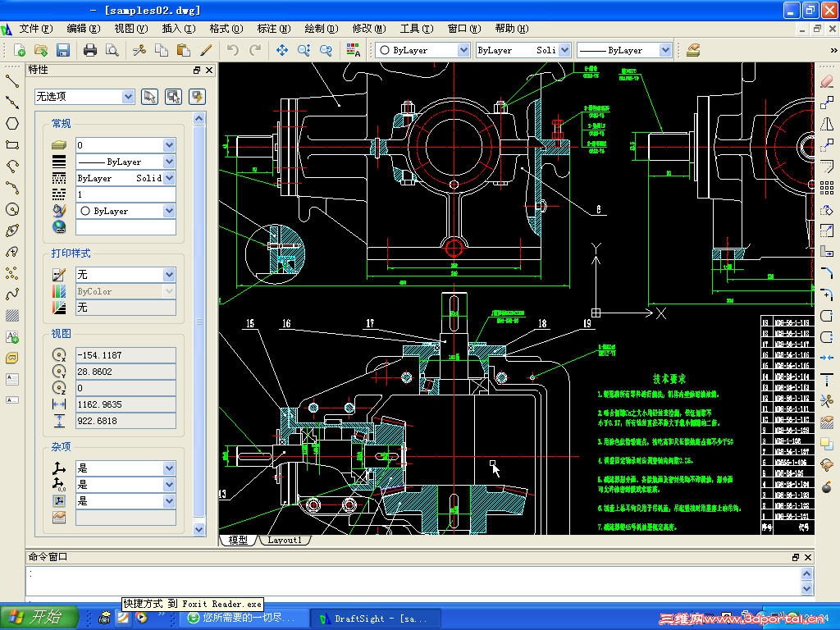Select the Spline curve tool

point(11,294)
